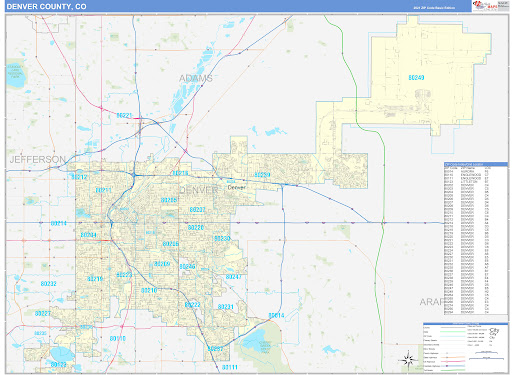Click the JEFFERSON county label
Screen dimensions: 512x375
[x=38, y=159]
